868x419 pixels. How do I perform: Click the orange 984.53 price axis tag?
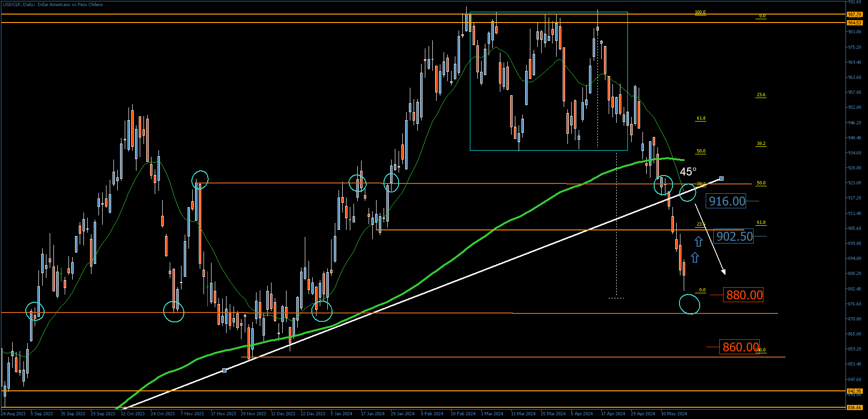(854, 23)
